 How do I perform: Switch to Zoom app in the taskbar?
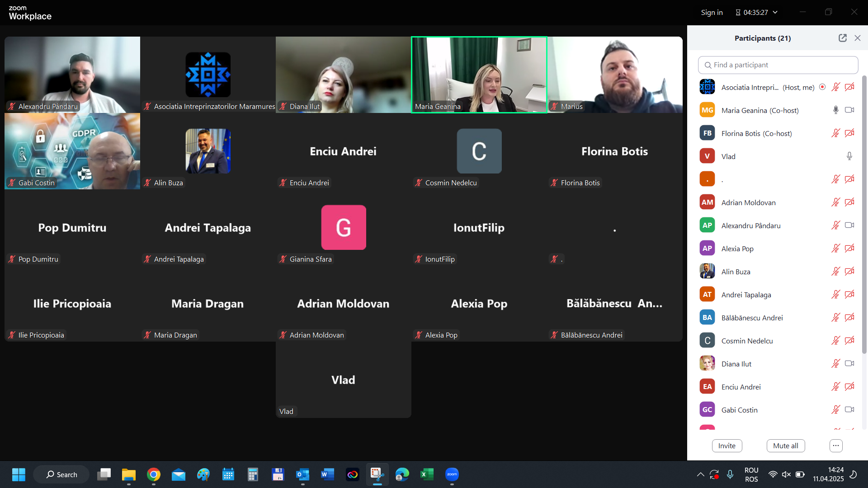pos(452,474)
